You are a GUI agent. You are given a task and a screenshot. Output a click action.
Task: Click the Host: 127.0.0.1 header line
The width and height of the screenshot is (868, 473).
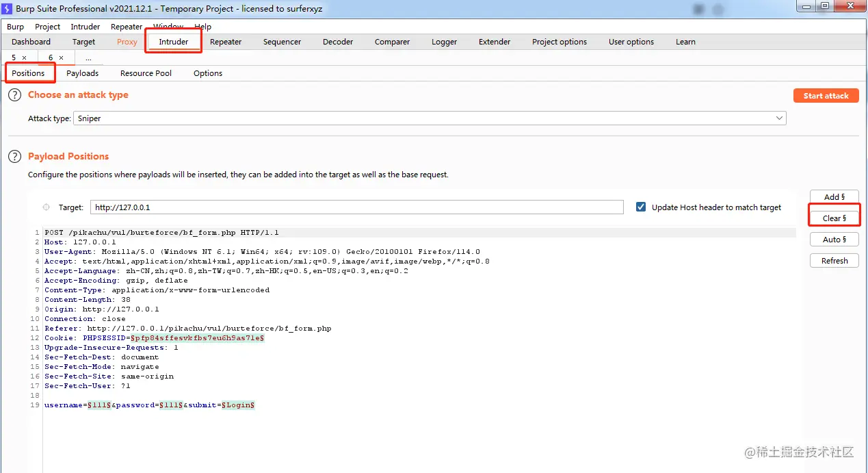click(x=80, y=242)
